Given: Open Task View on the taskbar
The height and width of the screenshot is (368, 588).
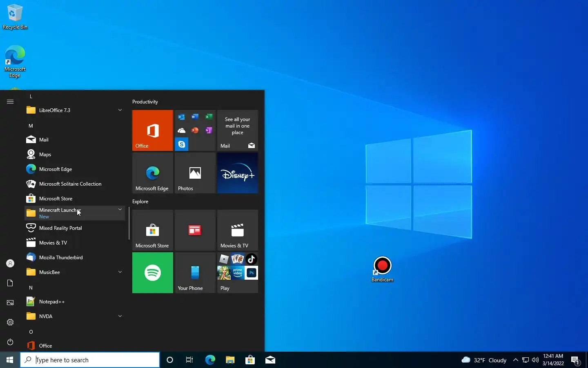Looking at the screenshot, I should tap(189, 360).
